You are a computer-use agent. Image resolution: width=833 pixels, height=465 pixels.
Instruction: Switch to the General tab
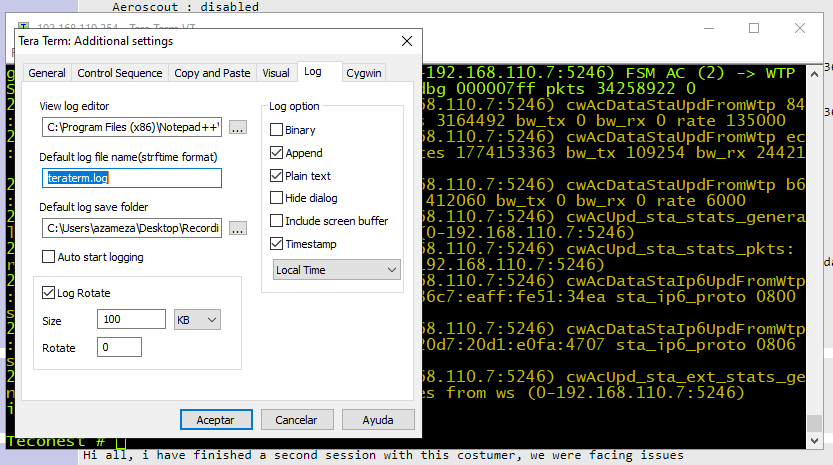coord(47,73)
